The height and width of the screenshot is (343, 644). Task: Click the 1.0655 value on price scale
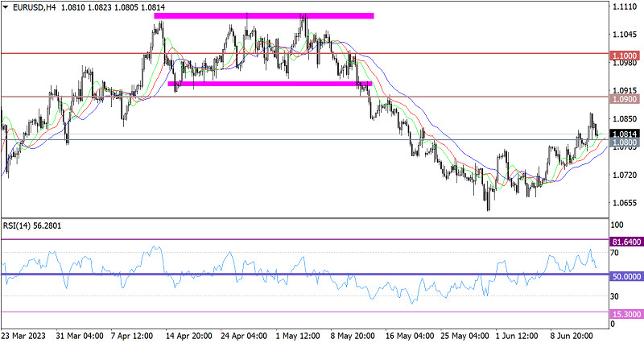coord(623,203)
